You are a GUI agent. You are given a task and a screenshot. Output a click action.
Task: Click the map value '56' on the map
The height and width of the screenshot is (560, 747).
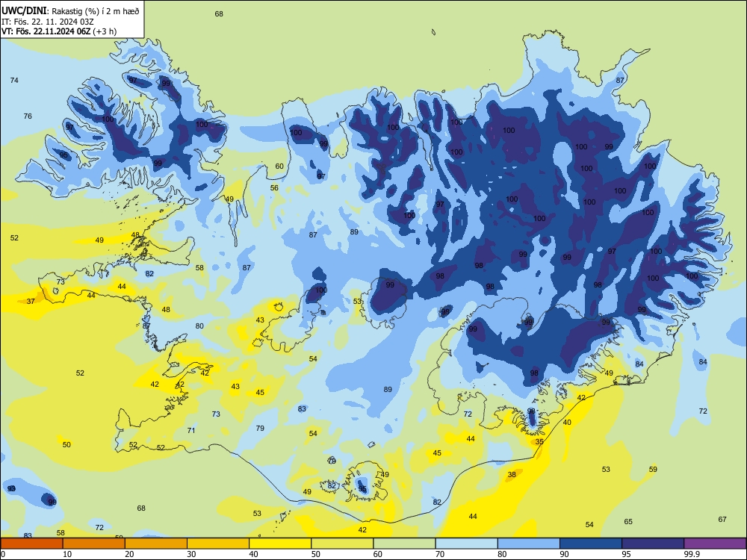tap(274, 187)
